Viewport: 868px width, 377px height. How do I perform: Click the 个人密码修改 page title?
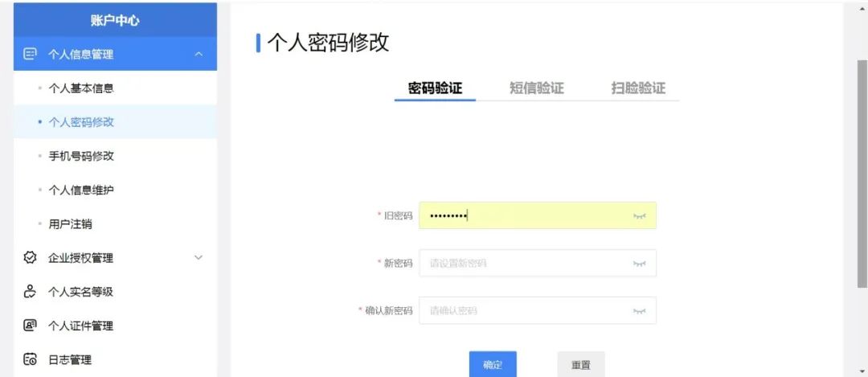pyautogui.click(x=328, y=43)
